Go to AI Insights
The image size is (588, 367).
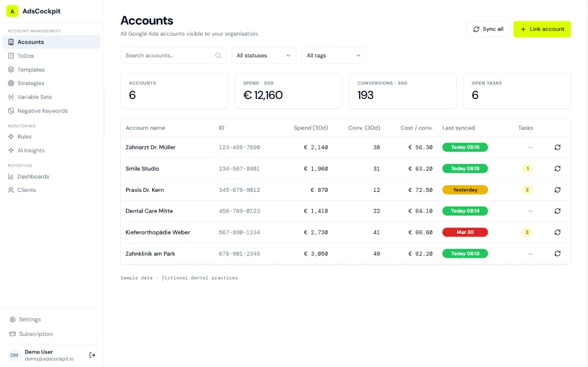click(x=52, y=150)
